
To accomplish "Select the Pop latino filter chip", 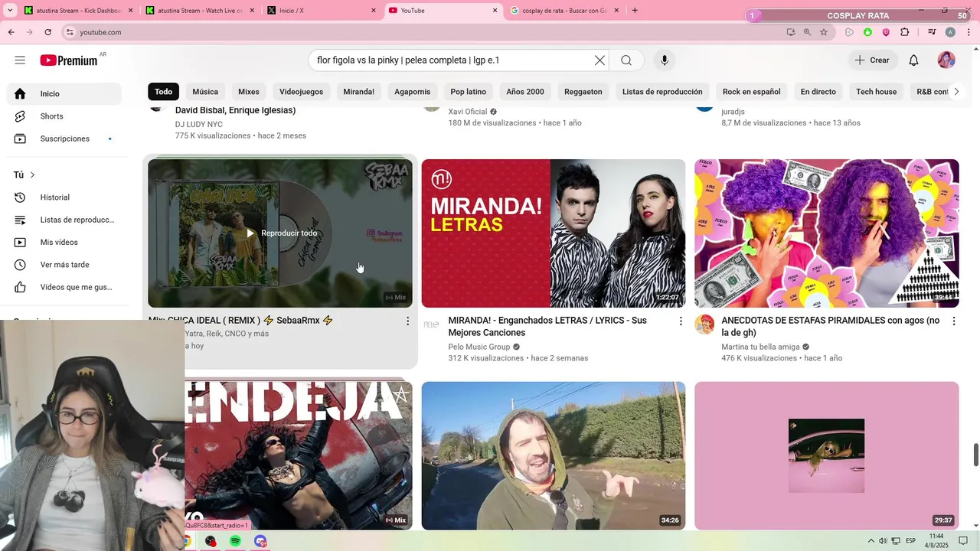I will [469, 92].
